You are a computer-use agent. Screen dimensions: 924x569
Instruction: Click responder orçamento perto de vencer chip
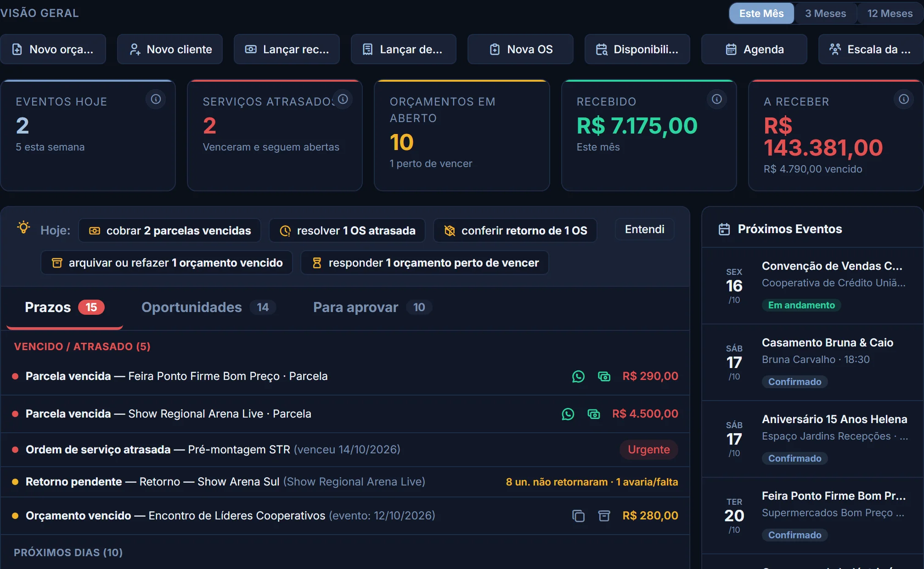pyautogui.click(x=425, y=262)
